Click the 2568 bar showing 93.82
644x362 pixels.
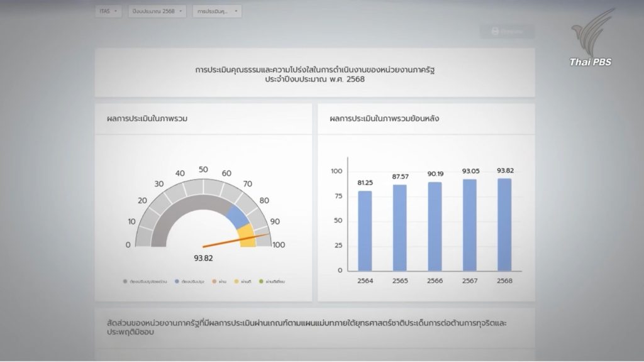point(504,224)
